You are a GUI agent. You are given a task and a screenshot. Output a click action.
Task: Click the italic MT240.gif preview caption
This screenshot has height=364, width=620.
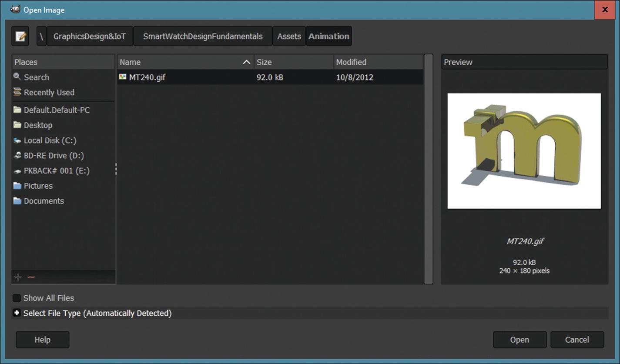tap(525, 241)
